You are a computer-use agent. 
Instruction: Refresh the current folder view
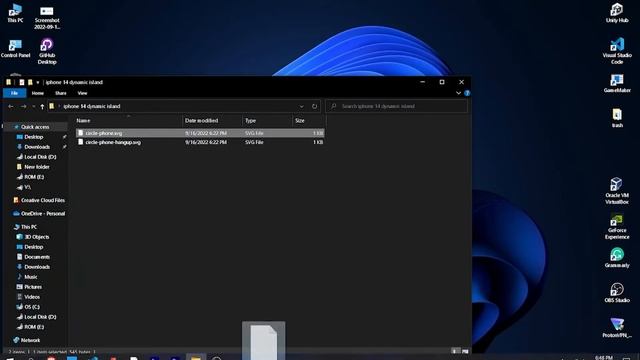coord(314,106)
